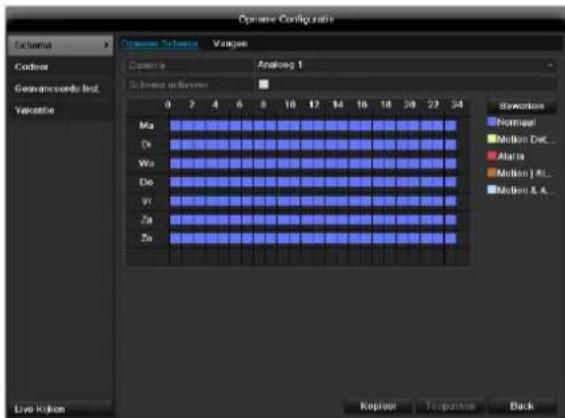
Task: Click the Za day label
Action: (146, 219)
